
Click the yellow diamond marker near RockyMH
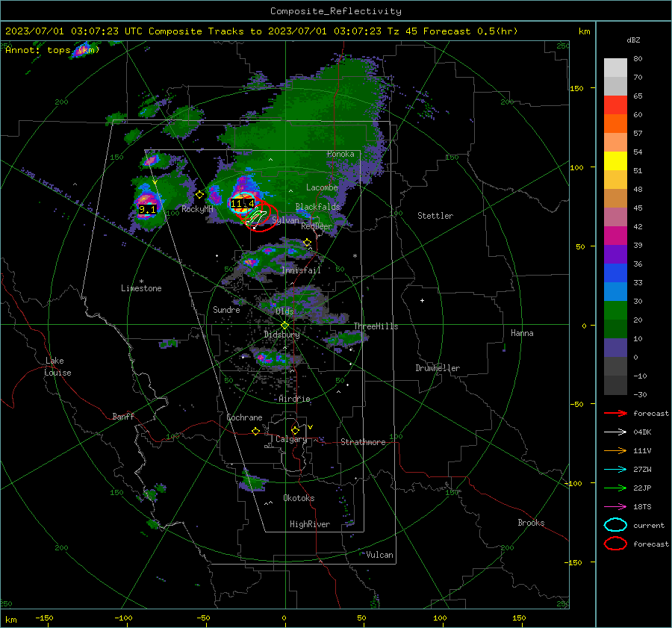pos(199,195)
